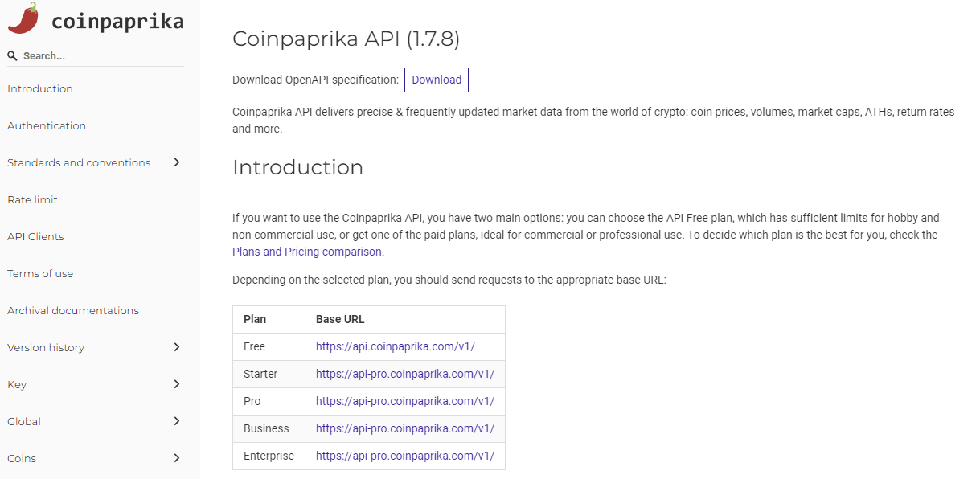The width and height of the screenshot is (980, 479).
Task: Download the OpenAPI specification
Action: coord(437,80)
